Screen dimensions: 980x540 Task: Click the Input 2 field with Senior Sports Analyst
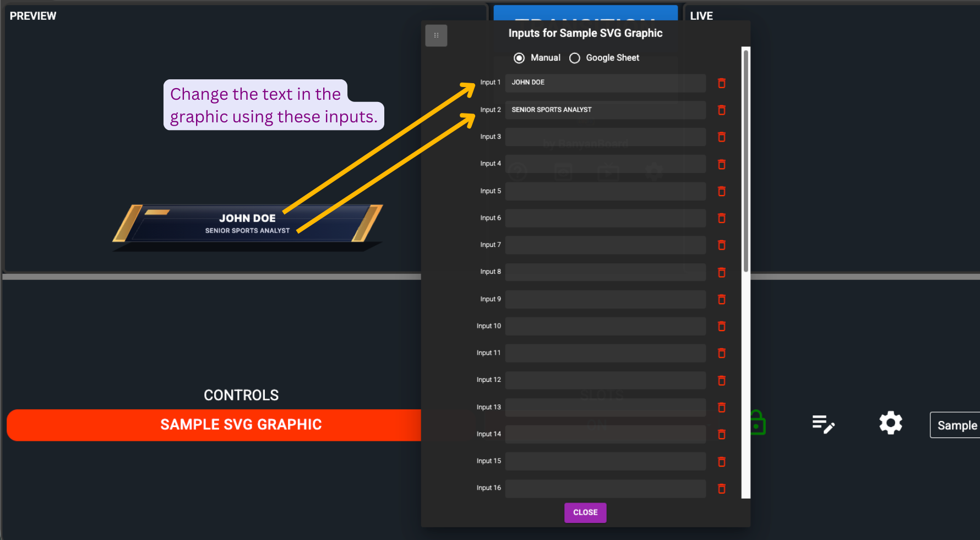coord(605,110)
